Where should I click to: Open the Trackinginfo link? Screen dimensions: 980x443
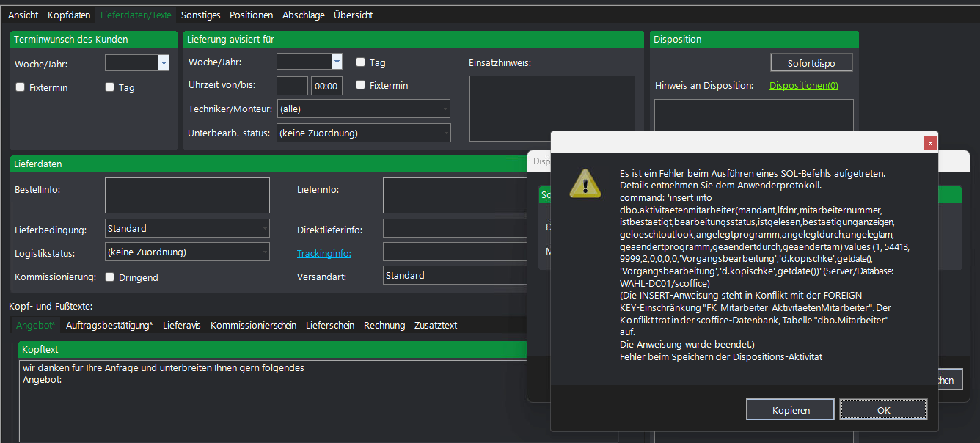pyautogui.click(x=323, y=254)
